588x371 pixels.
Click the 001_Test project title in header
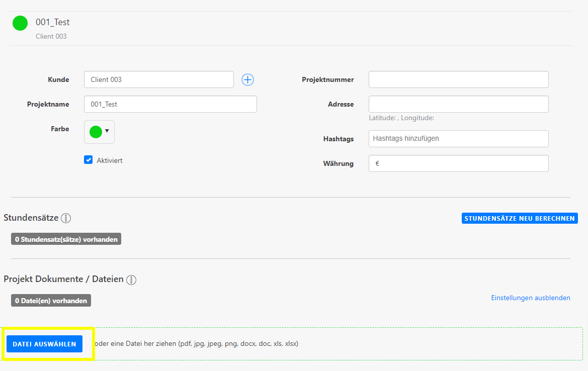pyautogui.click(x=52, y=22)
